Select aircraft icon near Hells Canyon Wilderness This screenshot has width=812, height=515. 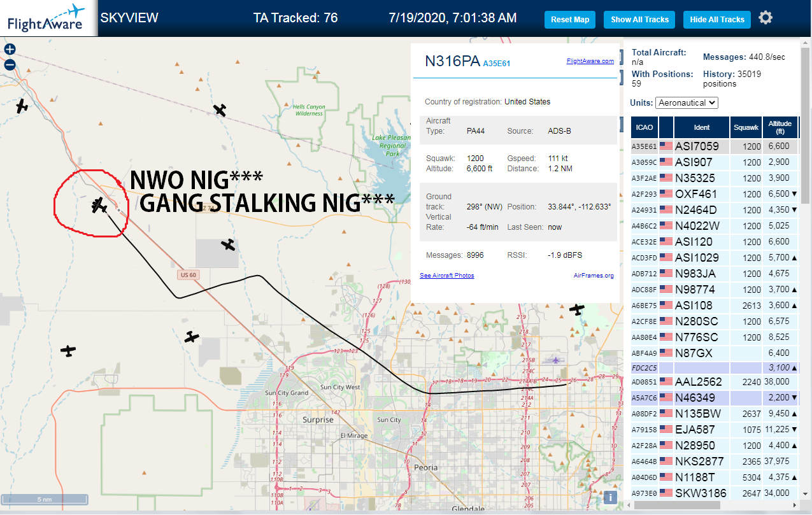(x=220, y=110)
